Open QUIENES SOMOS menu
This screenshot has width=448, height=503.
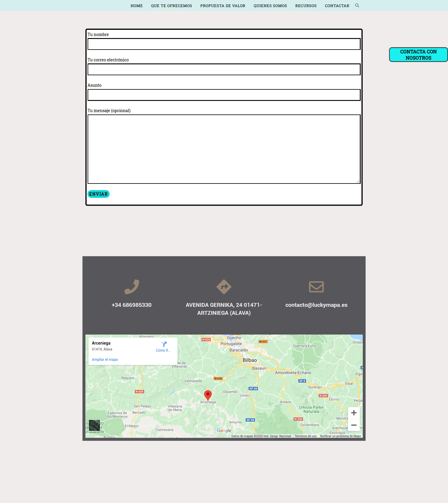(270, 6)
